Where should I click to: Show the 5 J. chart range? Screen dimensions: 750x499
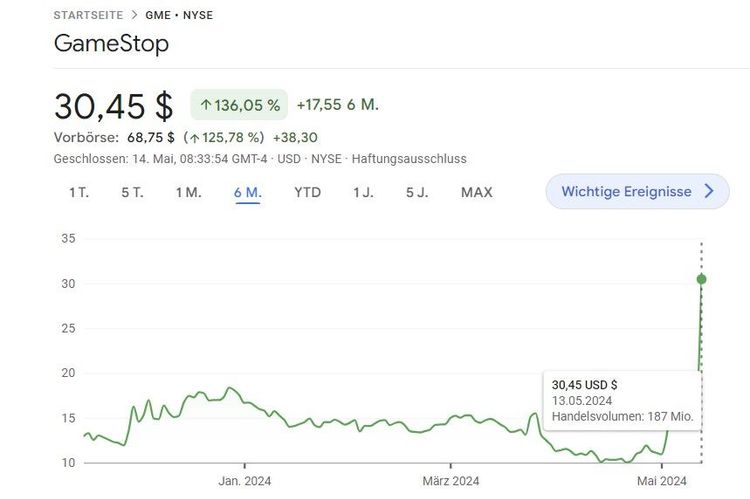pyautogui.click(x=417, y=192)
